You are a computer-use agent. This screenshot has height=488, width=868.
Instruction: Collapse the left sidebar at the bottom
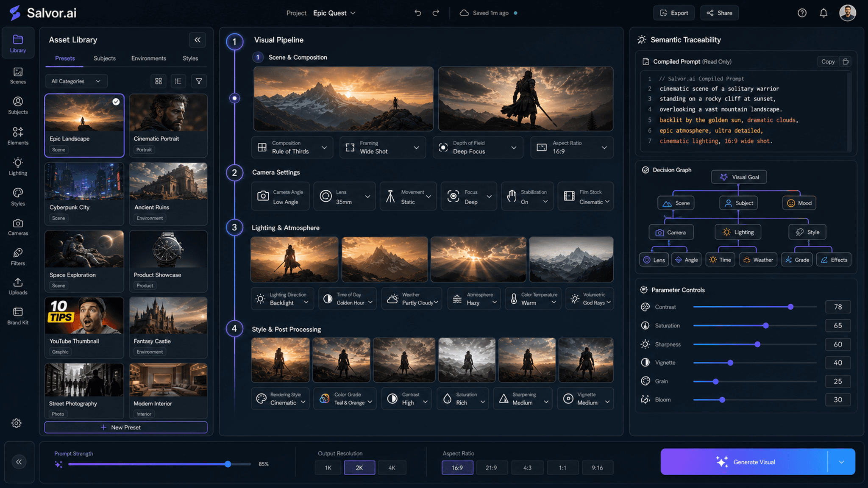(x=19, y=462)
